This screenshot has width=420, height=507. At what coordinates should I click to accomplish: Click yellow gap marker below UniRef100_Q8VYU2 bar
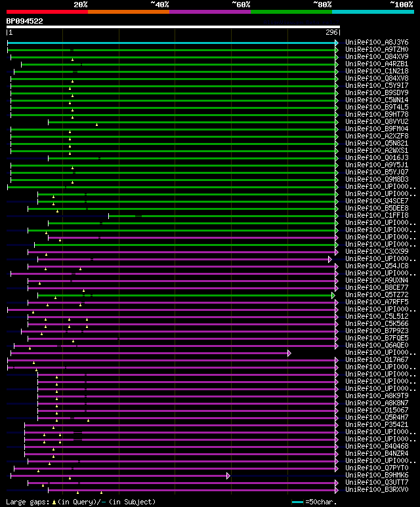coord(96,125)
